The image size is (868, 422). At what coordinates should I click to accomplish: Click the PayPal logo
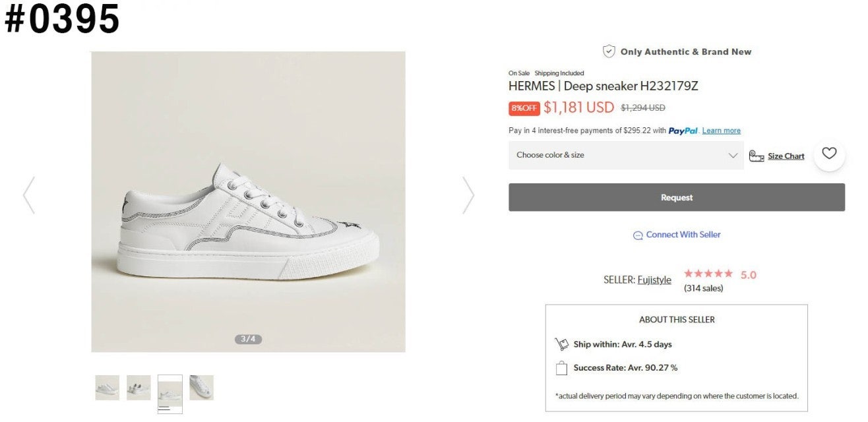pyautogui.click(x=683, y=131)
